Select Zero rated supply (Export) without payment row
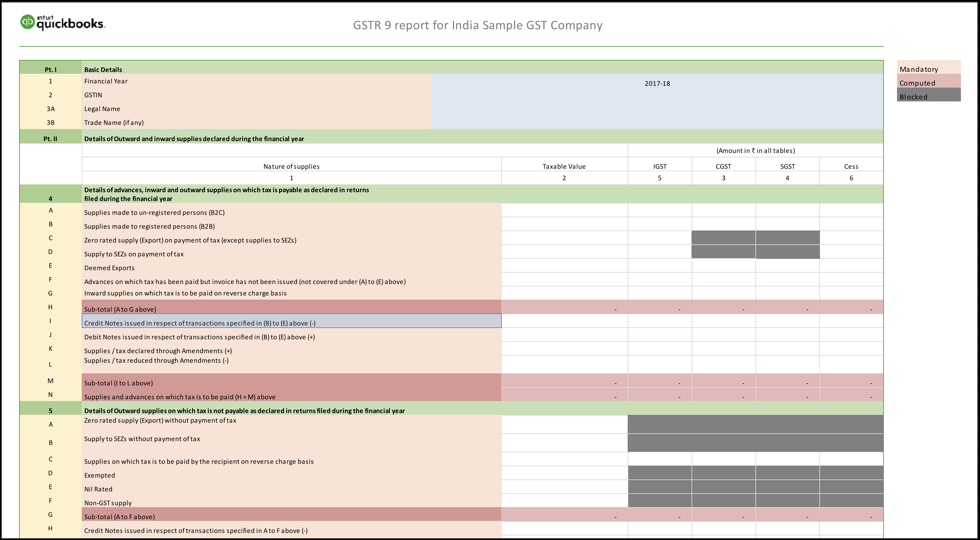Viewport: 980px width, 540px height. pyautogui.click(x=291, y=424)
